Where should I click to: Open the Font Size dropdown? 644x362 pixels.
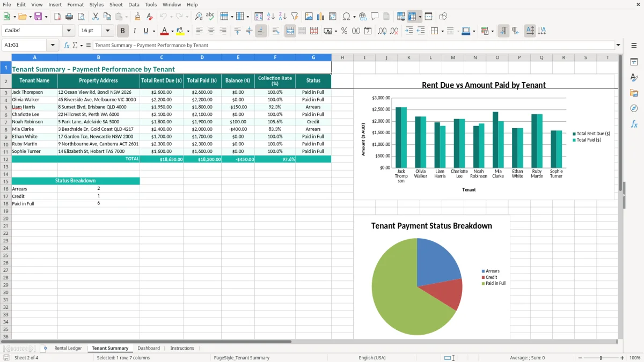tap(107, 31)
